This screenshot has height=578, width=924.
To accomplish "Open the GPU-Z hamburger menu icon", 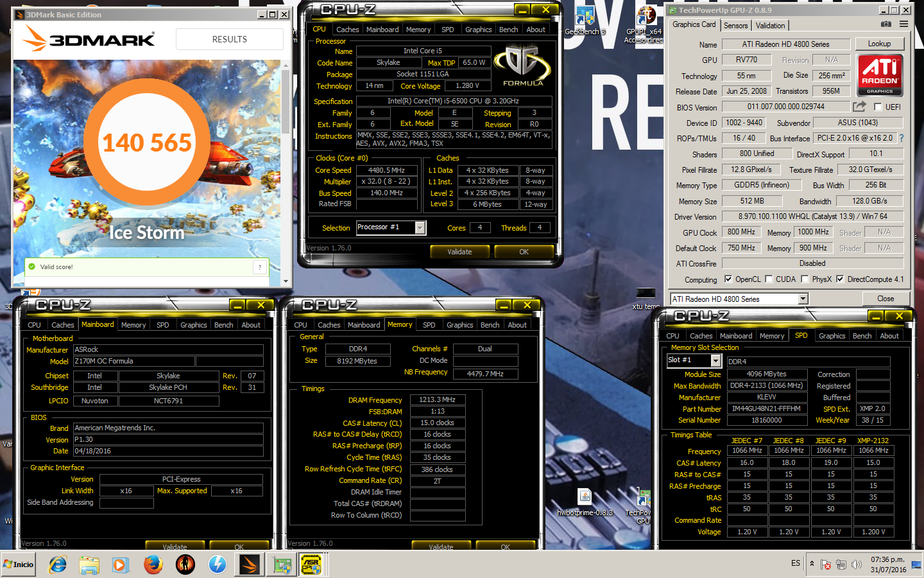I will [x=903, y=24].
